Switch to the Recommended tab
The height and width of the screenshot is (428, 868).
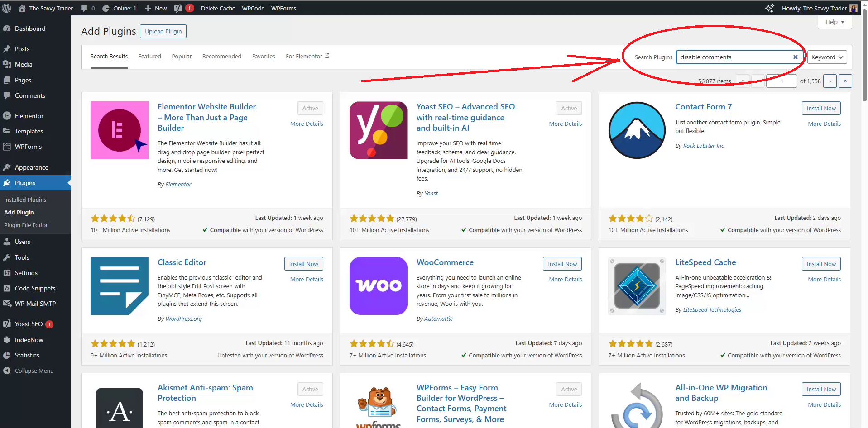pos(221,57)
